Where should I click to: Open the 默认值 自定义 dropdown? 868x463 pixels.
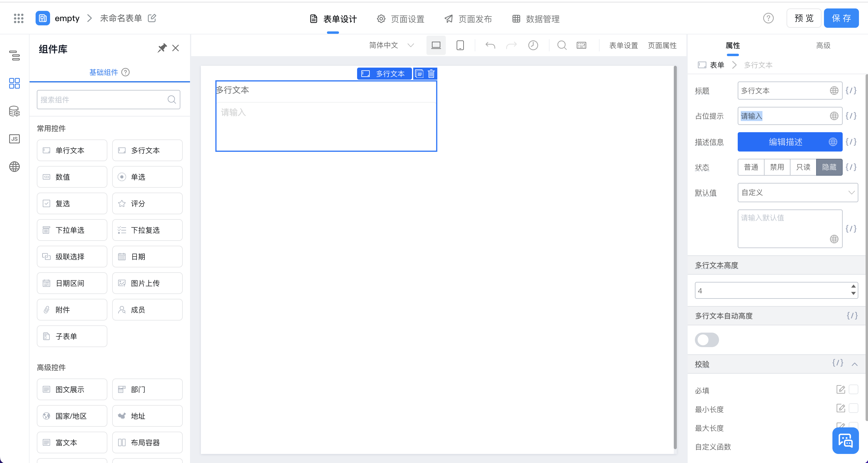click(x=797, y=193)
